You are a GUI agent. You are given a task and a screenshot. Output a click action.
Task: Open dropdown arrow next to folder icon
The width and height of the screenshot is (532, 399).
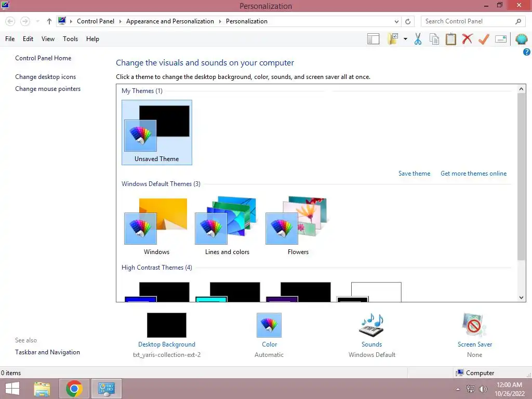(x=405, y=38)
